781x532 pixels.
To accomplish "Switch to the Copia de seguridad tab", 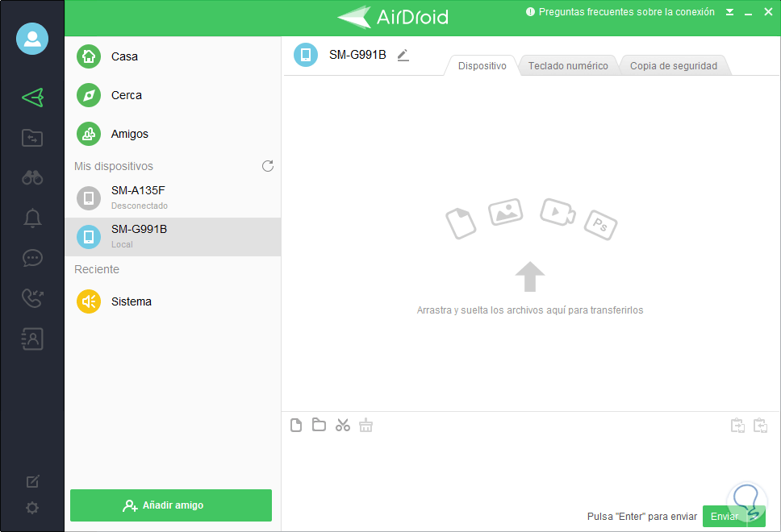I will click(674, 65).
